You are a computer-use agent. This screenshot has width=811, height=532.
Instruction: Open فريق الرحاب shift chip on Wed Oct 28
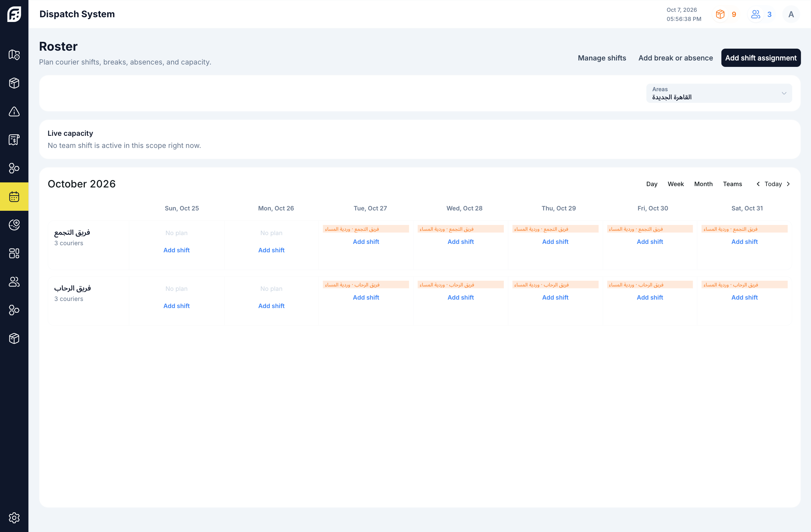(460, 284)
